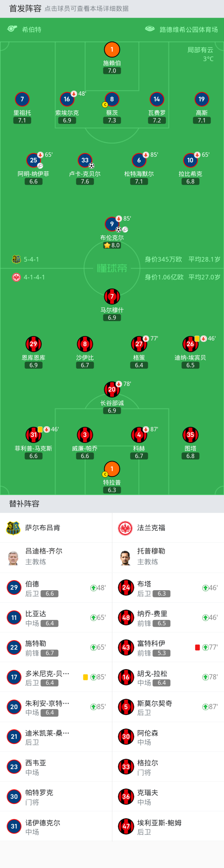Click the 法兰克福 team logo in substitutes
The width and height of the screenshot is (224, 868).
coord(125,528)
